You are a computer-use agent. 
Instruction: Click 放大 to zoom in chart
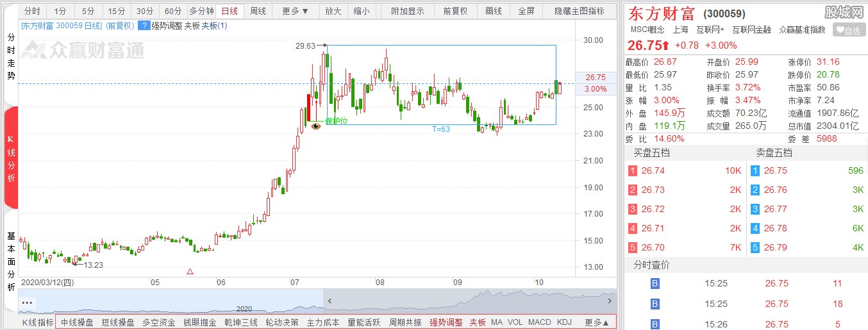pos(333,11)
